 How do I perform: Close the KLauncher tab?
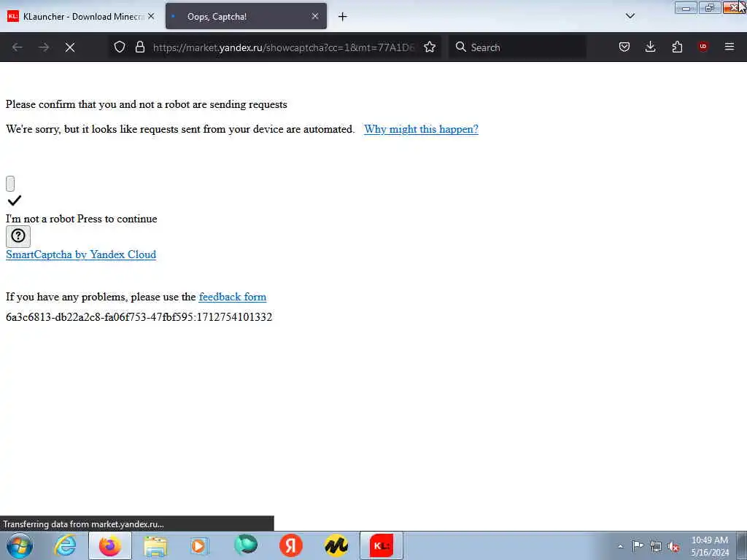coord(151,16)
